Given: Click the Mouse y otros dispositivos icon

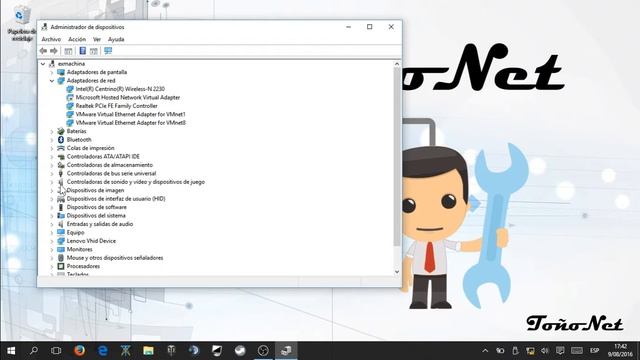Looking at the screenshot, I should (x=61, y=258).
